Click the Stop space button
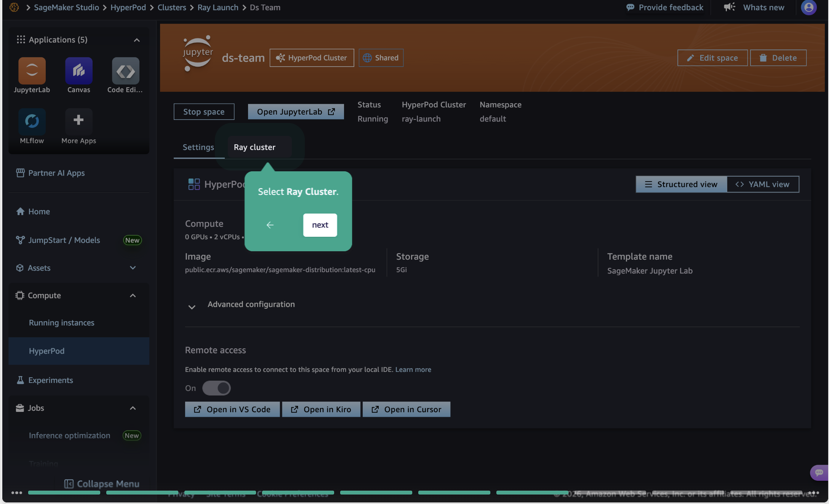This screenshot has height=504, width=829. click(204, 112)
